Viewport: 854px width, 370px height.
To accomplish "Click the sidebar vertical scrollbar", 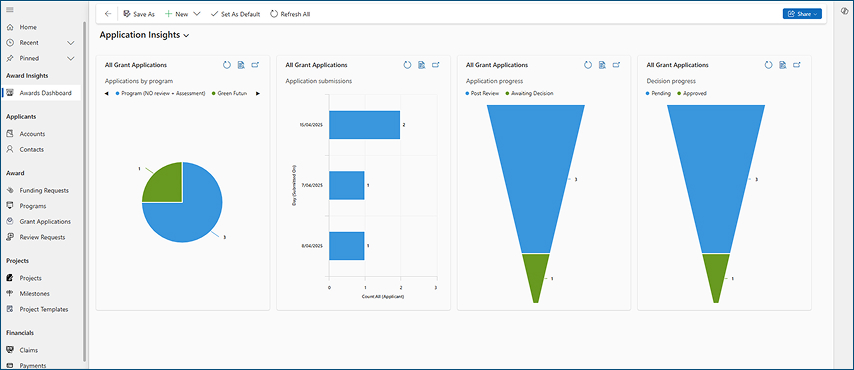I will tap(84, 191).
